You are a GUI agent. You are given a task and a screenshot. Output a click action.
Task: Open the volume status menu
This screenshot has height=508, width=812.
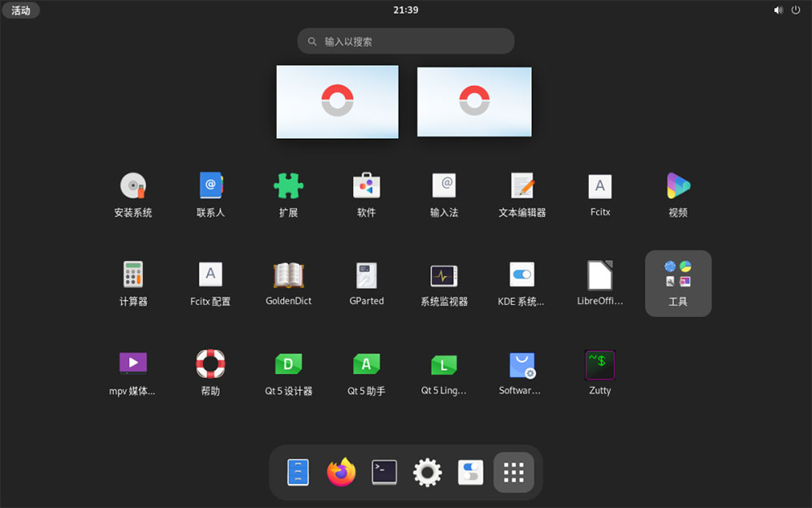(779, 10)
